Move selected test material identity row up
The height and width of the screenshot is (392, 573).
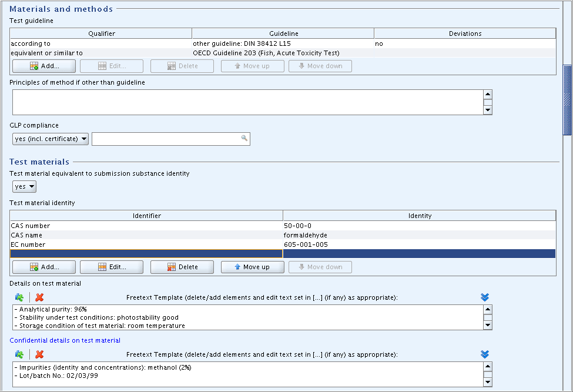[253, 267]
